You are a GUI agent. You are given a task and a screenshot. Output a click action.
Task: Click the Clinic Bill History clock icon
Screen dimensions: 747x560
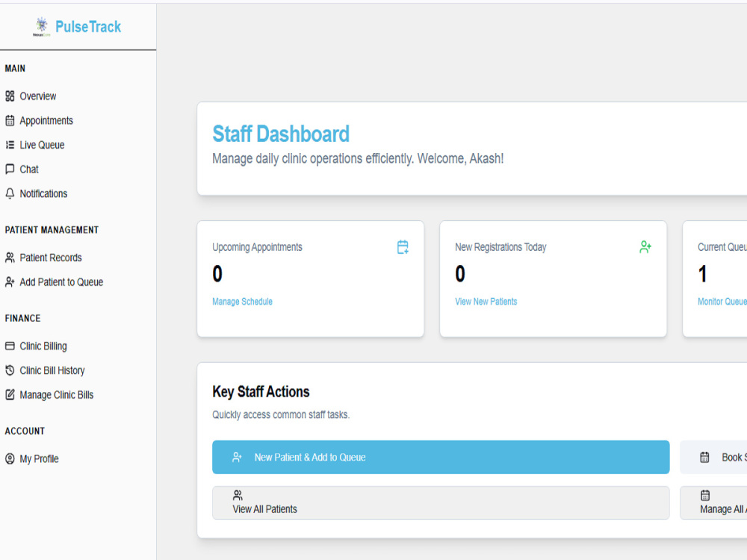(10, 370)
